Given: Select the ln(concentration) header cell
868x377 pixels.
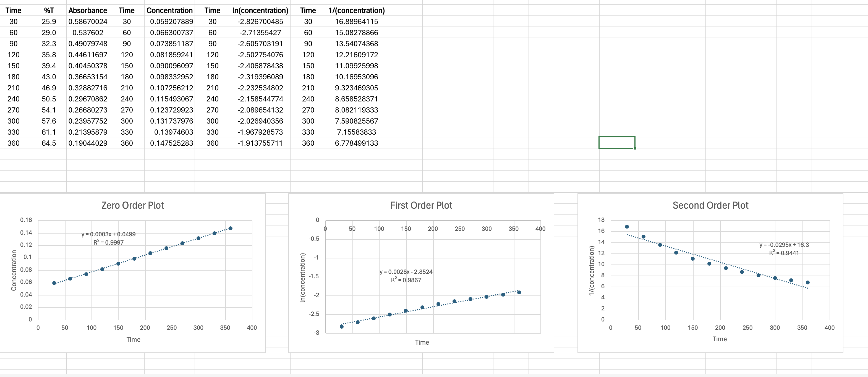Looking at the screenshot, I should pyautogui.click(x=260, y=11).
